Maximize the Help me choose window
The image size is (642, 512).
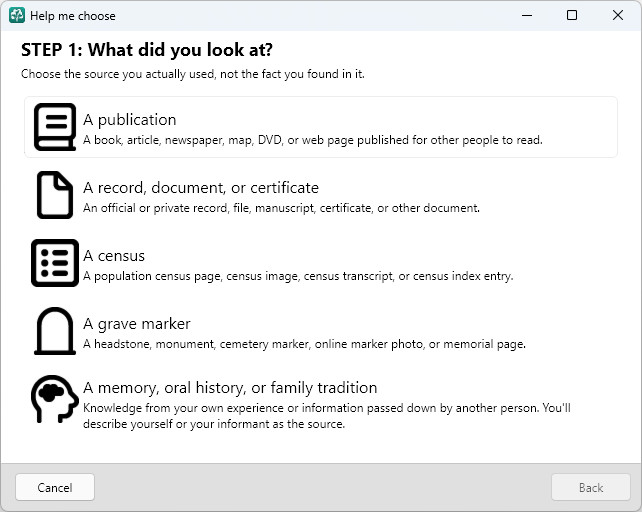(572, 16)
